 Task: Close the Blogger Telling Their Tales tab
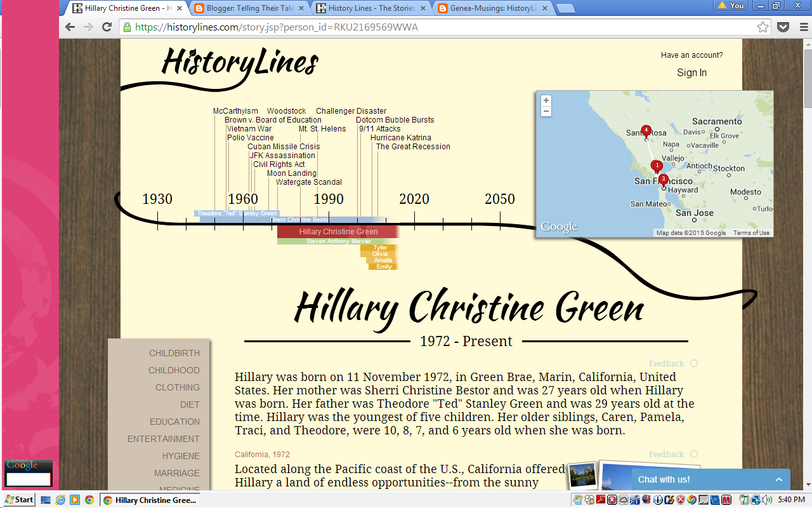(x=301, y=8)
